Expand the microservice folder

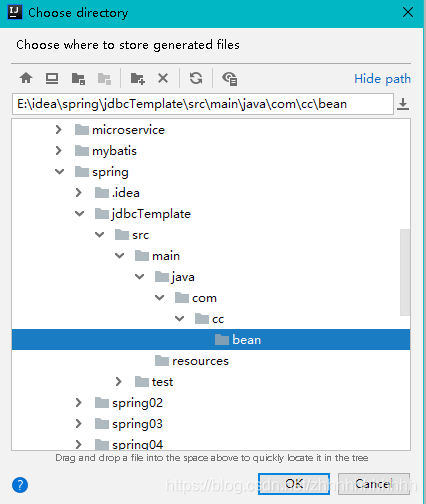pyautogui.click(x=59, y=130)
